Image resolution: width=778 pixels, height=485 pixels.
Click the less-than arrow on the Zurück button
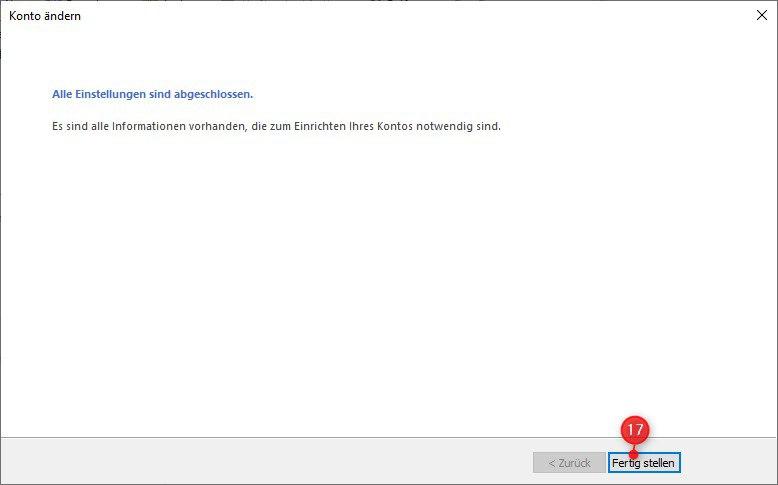[552, 463]
